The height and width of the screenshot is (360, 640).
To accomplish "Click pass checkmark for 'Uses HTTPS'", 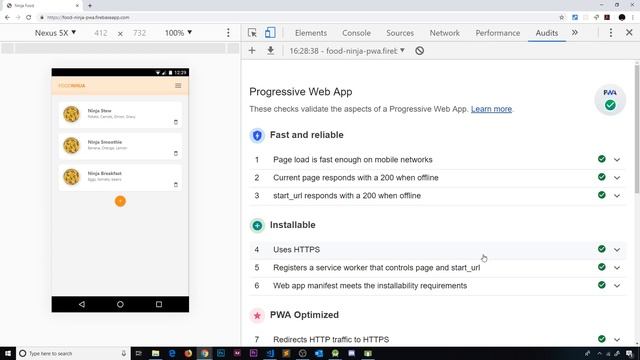I will [x=602, y=249].
